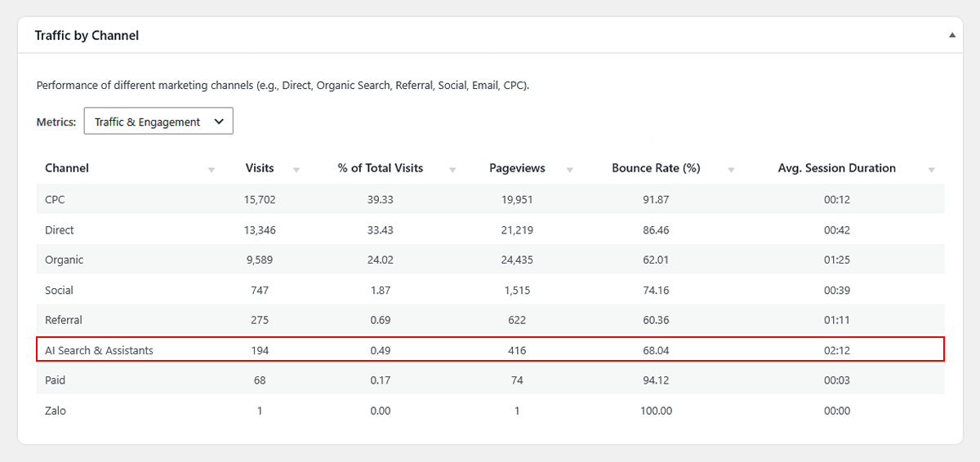The image size is (980, 462).
Task: Click CPC percent value 39.33
Action: (x=381, y=200)
